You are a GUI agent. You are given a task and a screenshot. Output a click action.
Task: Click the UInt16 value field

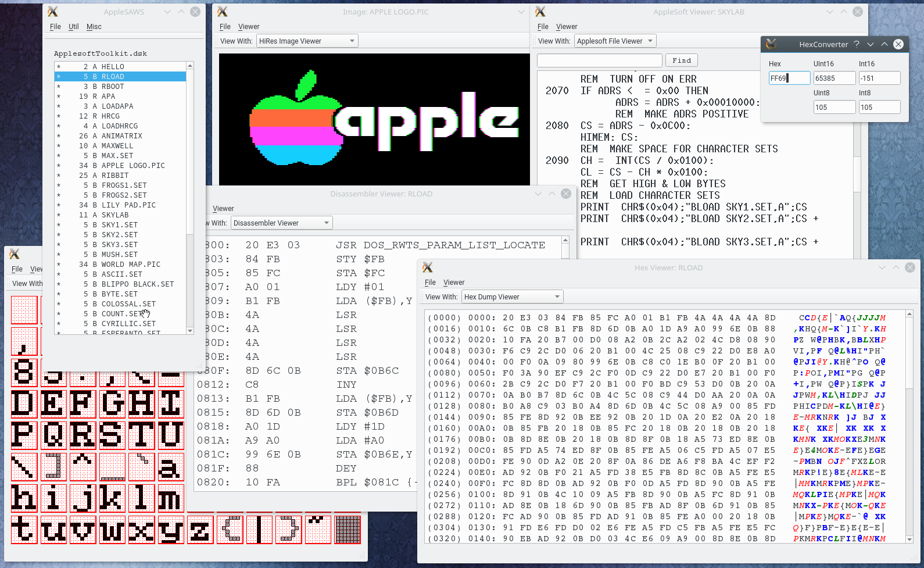click(x=835, y=78)
